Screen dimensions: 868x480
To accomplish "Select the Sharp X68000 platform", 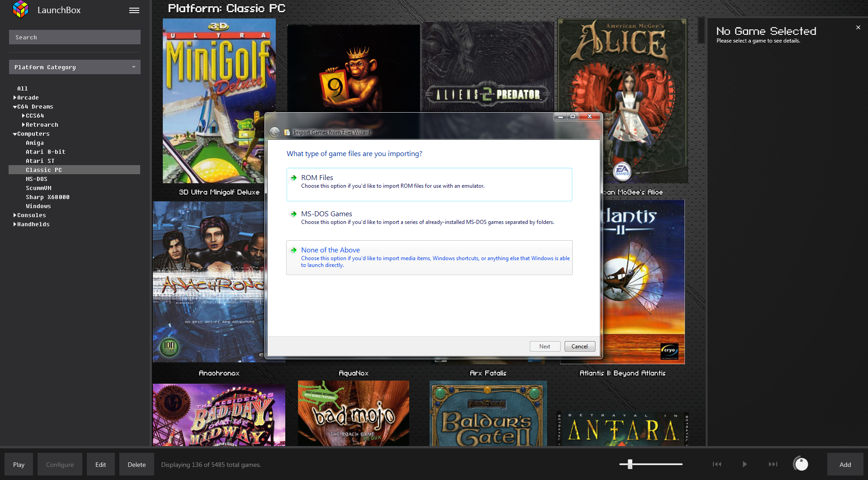I will pos(47,197).
